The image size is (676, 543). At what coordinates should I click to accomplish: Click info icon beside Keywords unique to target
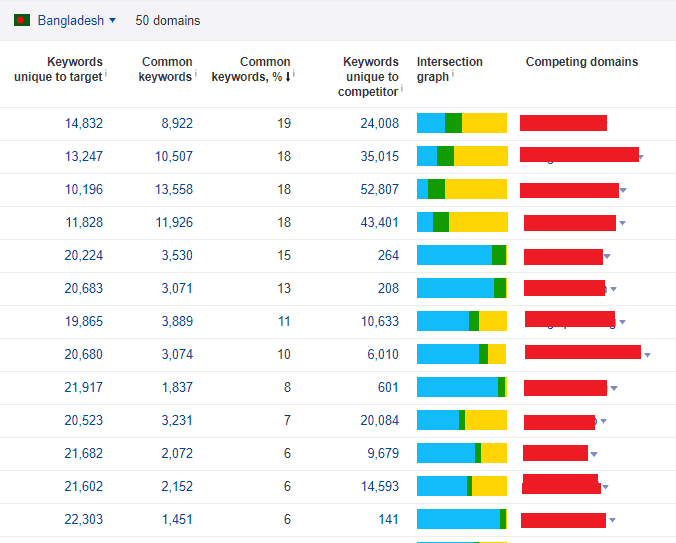[x=106, y=73]
